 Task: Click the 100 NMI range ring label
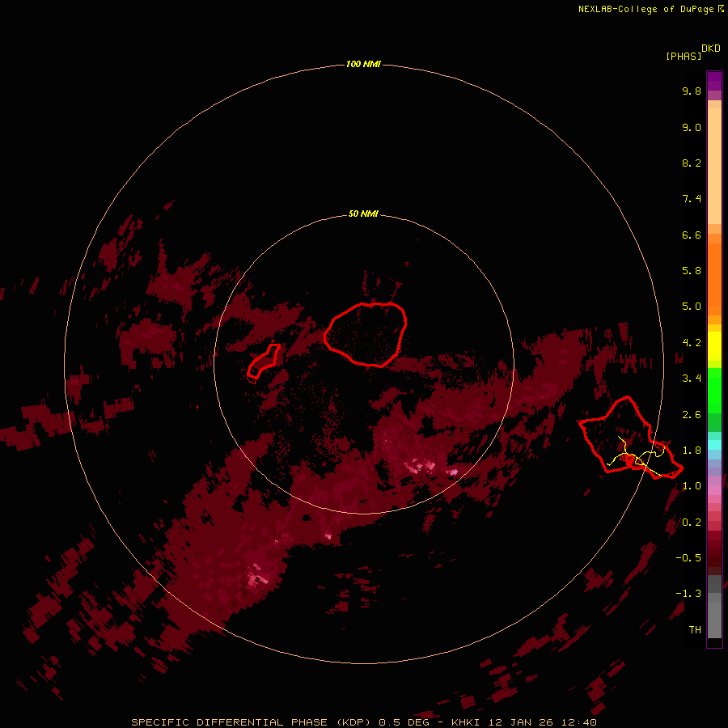click(363, 64)
